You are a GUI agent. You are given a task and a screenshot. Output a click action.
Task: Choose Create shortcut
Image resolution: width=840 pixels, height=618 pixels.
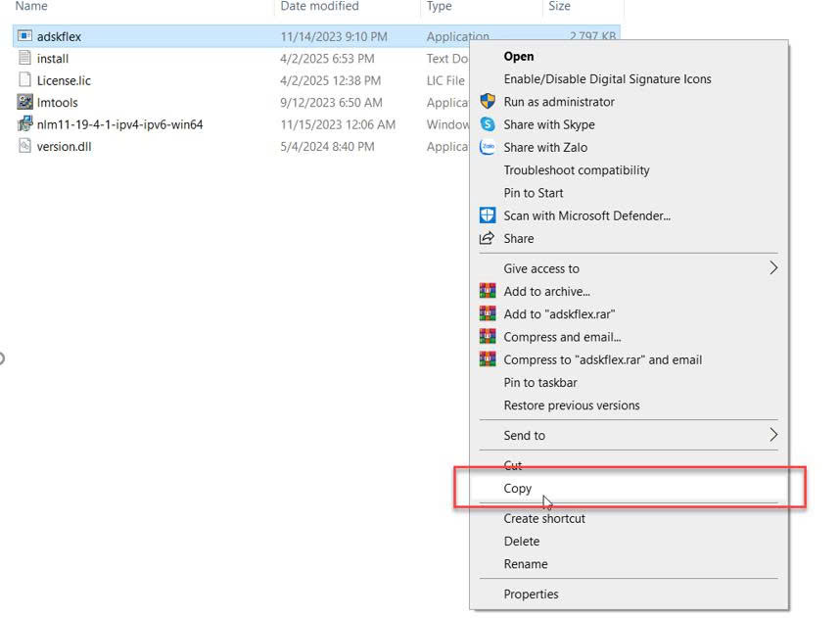(544, 518)
